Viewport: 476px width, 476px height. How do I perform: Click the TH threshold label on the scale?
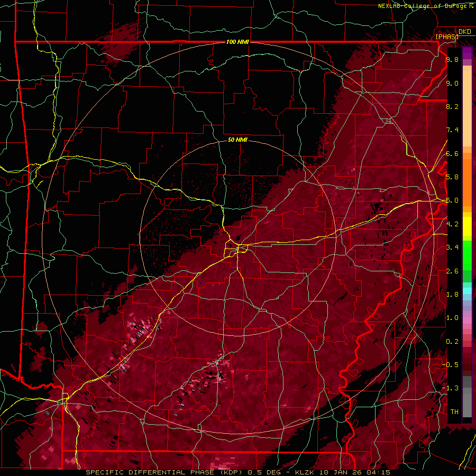point(454,412)
